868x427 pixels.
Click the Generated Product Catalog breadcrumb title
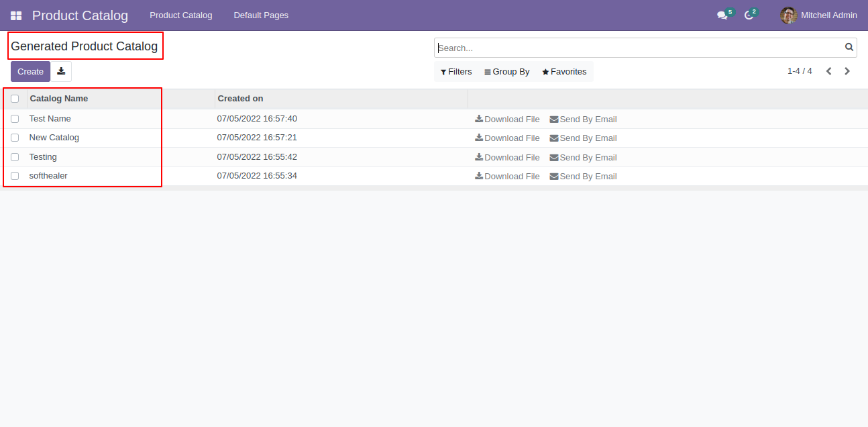(x=85, y=46)
